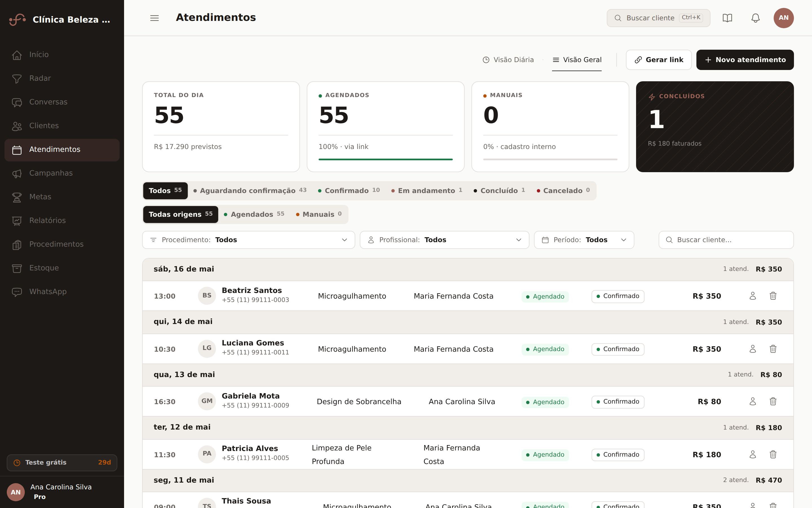Filter by Aguardando confirmação status

click(x=250, y=190)
